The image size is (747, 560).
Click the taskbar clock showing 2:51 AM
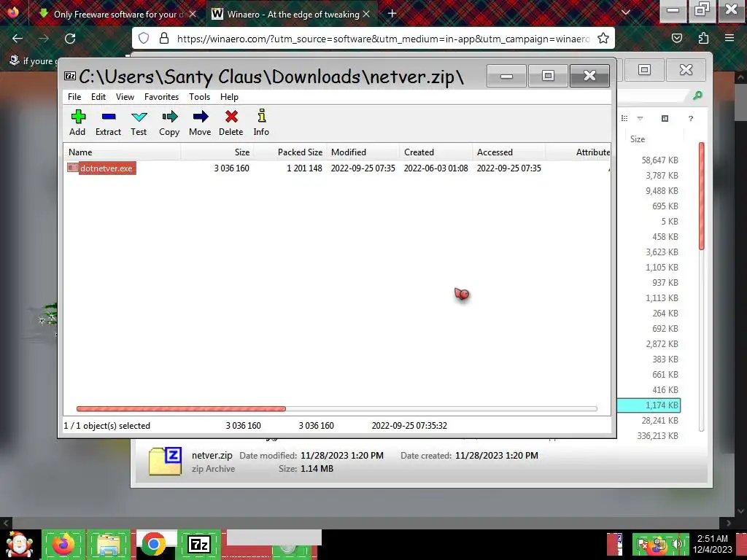tap(712, 544)
